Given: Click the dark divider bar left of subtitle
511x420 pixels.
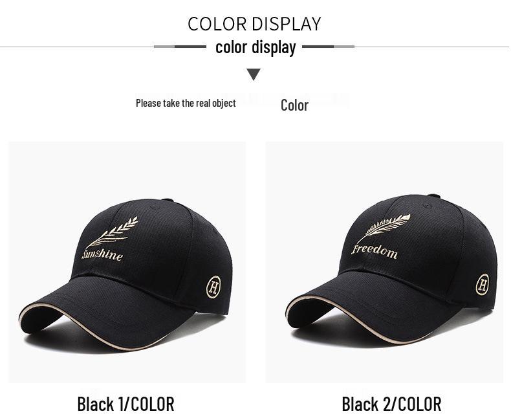Looking at the screenshot, I should (x=190, y=47).
